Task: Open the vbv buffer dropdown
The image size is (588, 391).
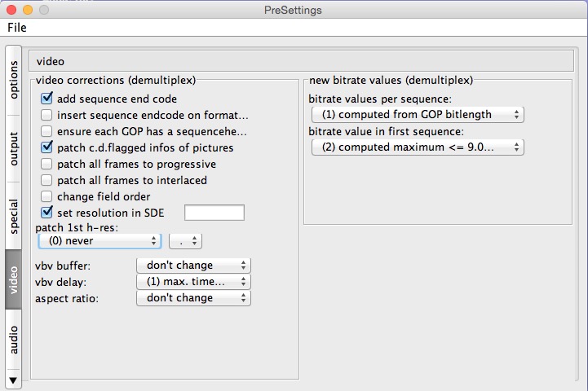Action: point(193,266)
